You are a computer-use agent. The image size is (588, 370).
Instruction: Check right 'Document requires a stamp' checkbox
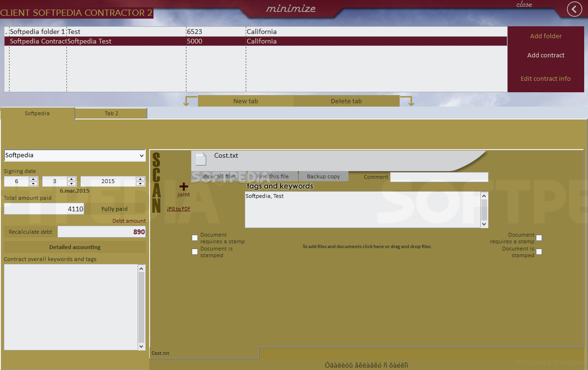[x=539, y=238]
